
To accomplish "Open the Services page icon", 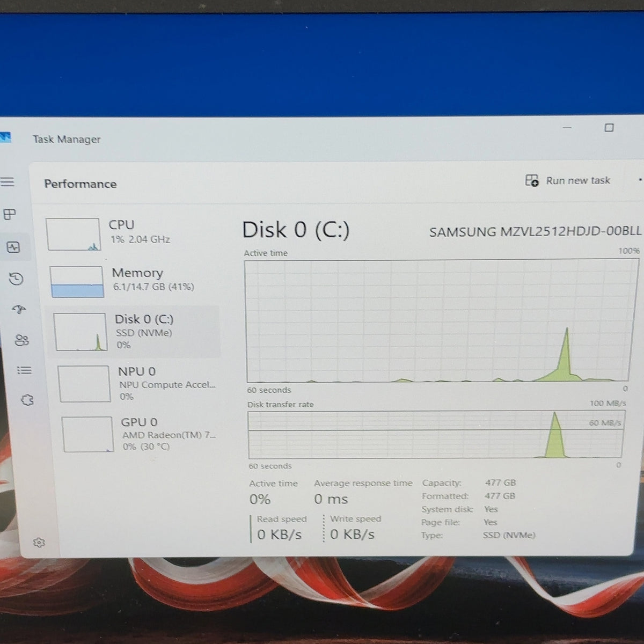I will (27, 400).
